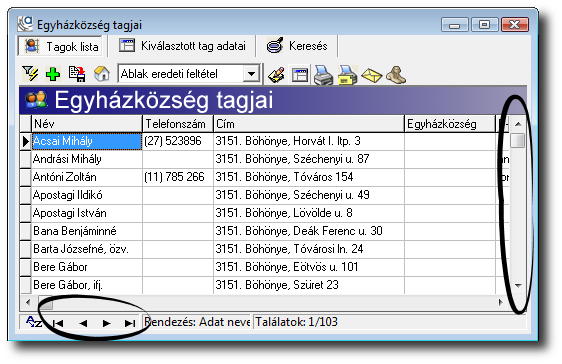Click the save document icon in toolbar
This screenshot has height=364, width=562.
(x=77, y=74)
